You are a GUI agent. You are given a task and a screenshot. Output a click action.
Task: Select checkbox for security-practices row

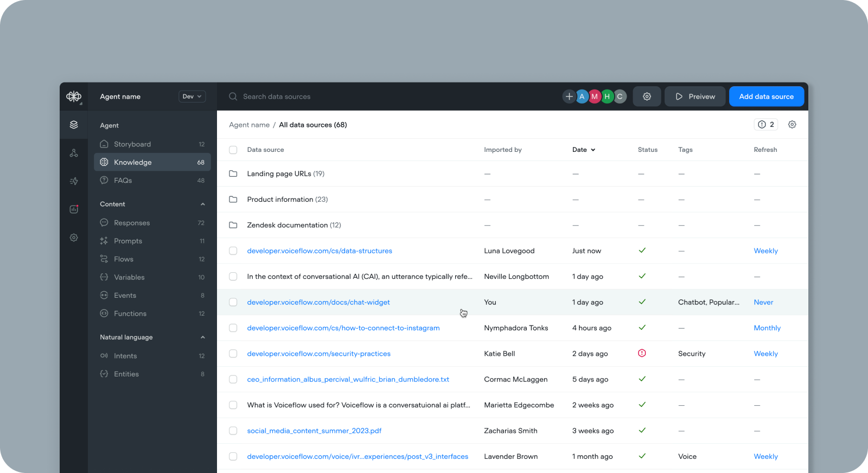click(x=233, y=354)
